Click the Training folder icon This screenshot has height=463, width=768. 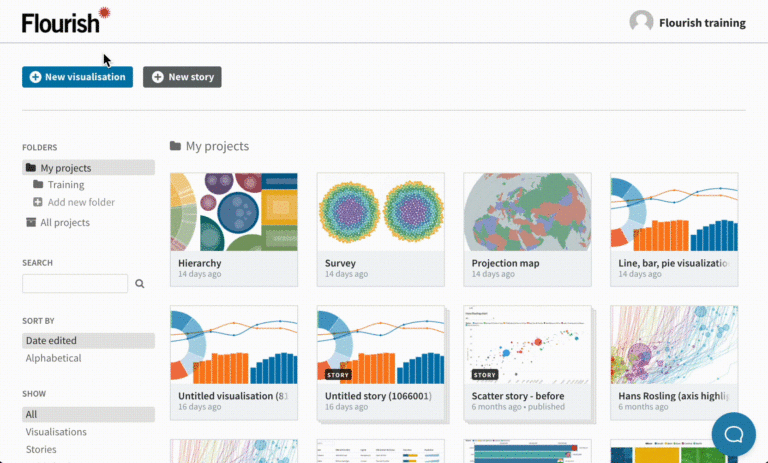(x=38, y=184)
